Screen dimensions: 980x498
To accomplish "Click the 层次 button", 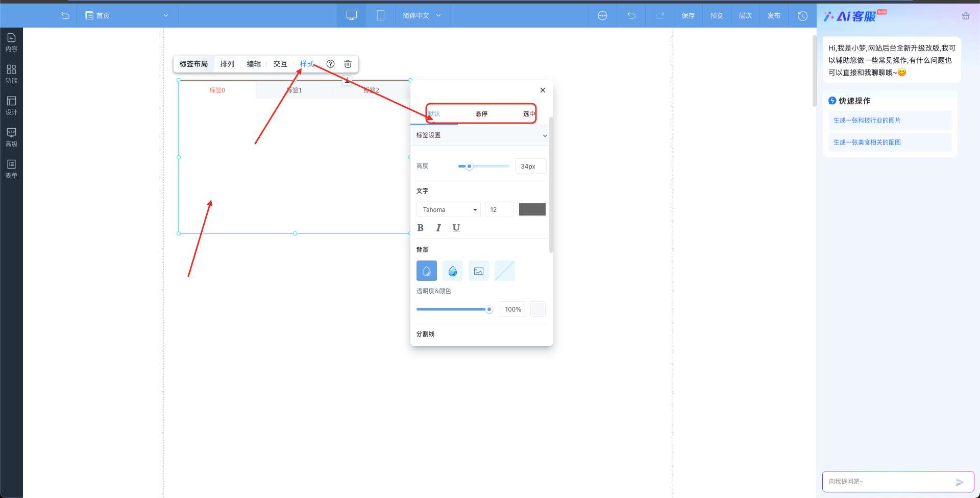I will pos(745,16).
